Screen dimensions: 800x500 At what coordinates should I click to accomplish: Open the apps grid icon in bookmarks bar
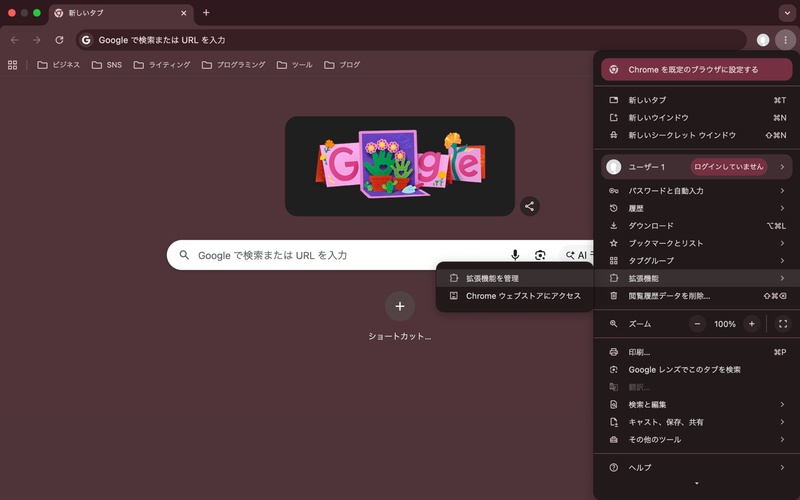coord(13,65)
